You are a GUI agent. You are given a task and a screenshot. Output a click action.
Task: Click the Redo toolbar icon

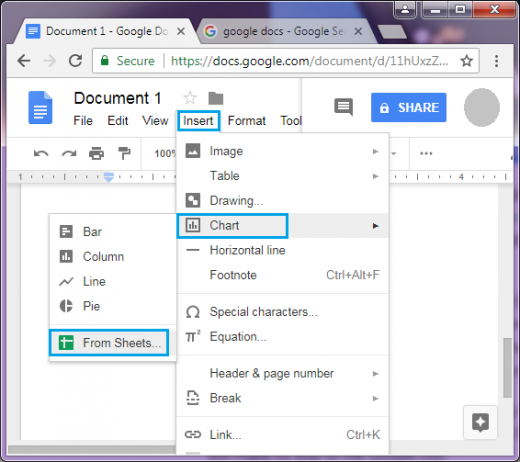[69, 154]
